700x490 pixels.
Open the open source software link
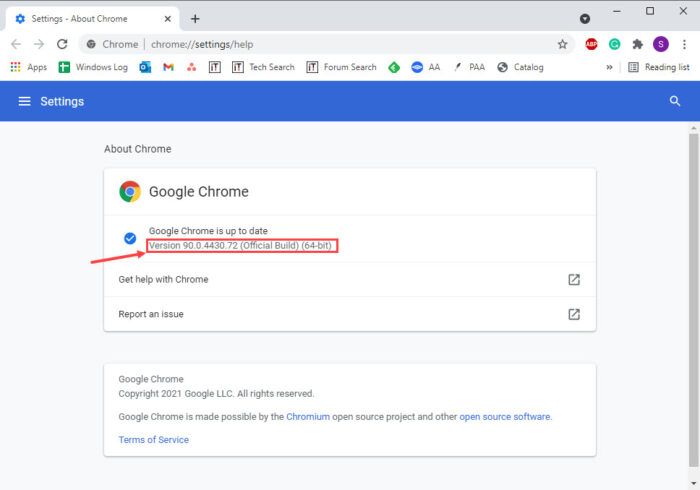coord(504,416)
